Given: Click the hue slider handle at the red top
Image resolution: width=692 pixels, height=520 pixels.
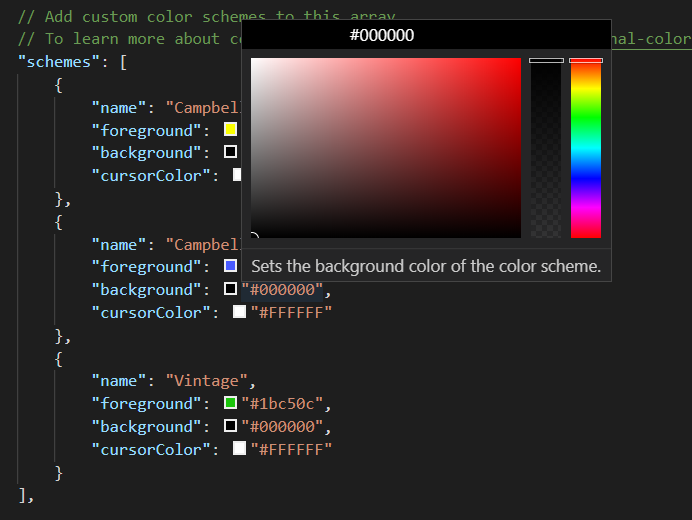Looking at the screenshot, I should point(586,60).
